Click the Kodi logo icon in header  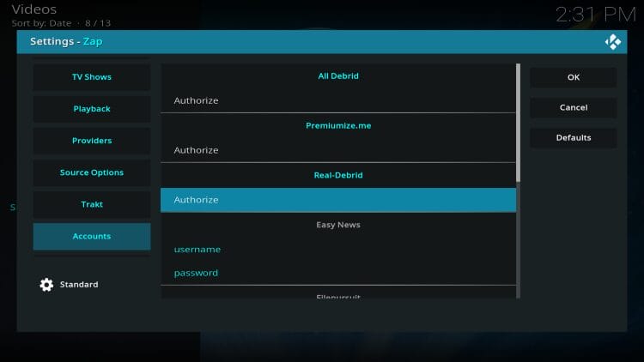(612, 42)
